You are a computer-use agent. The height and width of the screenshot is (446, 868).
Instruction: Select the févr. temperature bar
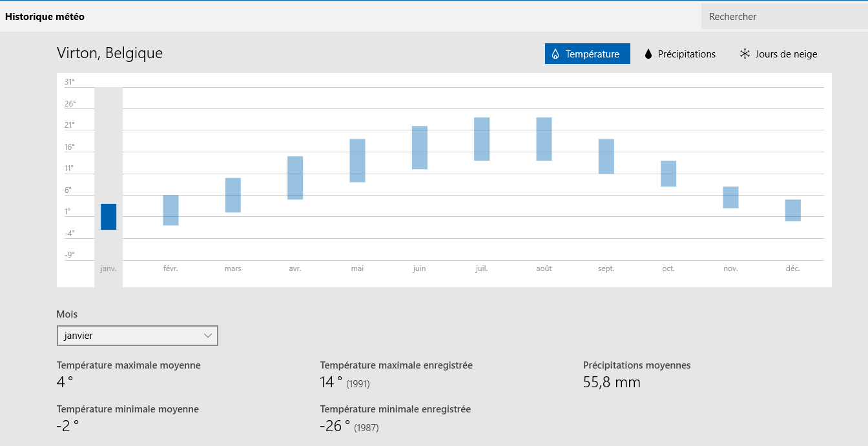[170, 210]
